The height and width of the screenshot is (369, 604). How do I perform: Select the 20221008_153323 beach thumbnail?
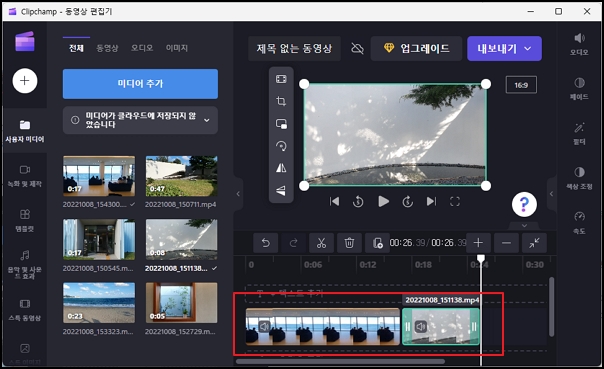(x=99, y=303)
